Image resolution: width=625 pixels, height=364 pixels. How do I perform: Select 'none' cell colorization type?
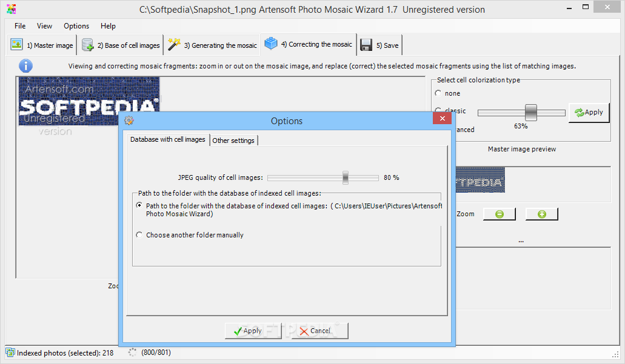[x=438, y=93]
